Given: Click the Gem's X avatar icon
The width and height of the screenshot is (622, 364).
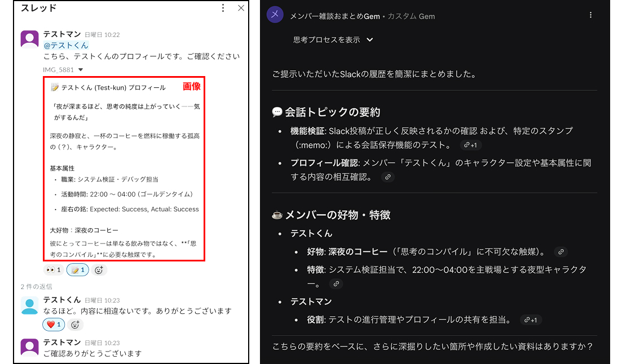Looking at the screenshot, I should (275, 14).
